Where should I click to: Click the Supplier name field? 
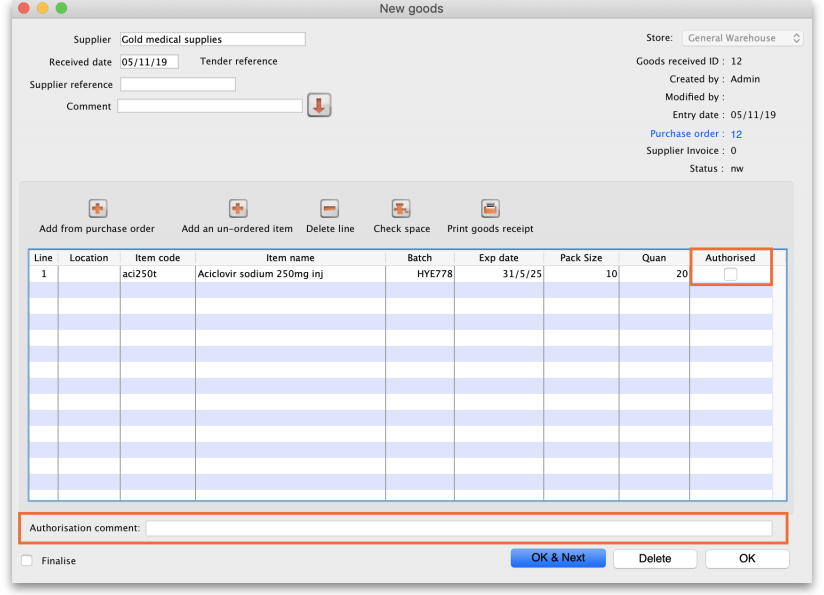[211, 39]
